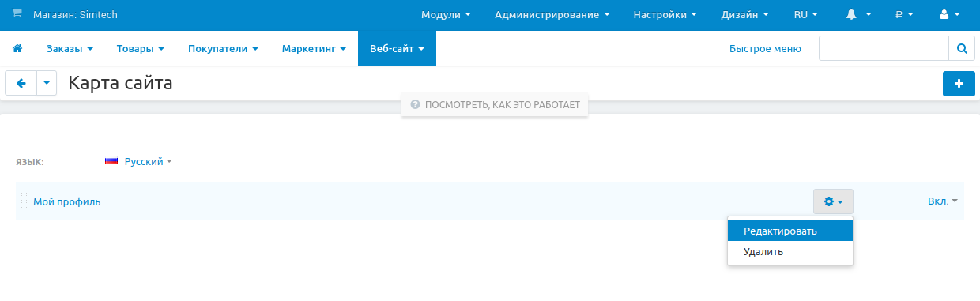Click the back arrow button

[x=21, y=83]
